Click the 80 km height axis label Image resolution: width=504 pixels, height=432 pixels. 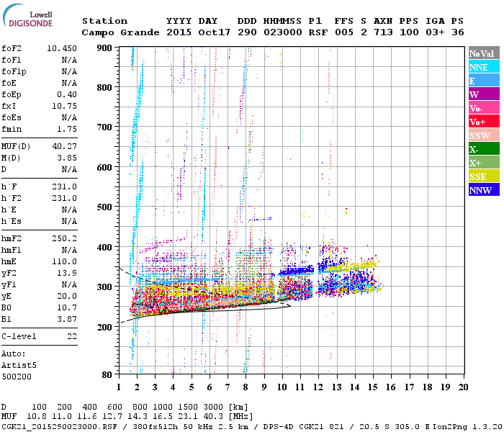pyautogui.click(x=107, y=374)
